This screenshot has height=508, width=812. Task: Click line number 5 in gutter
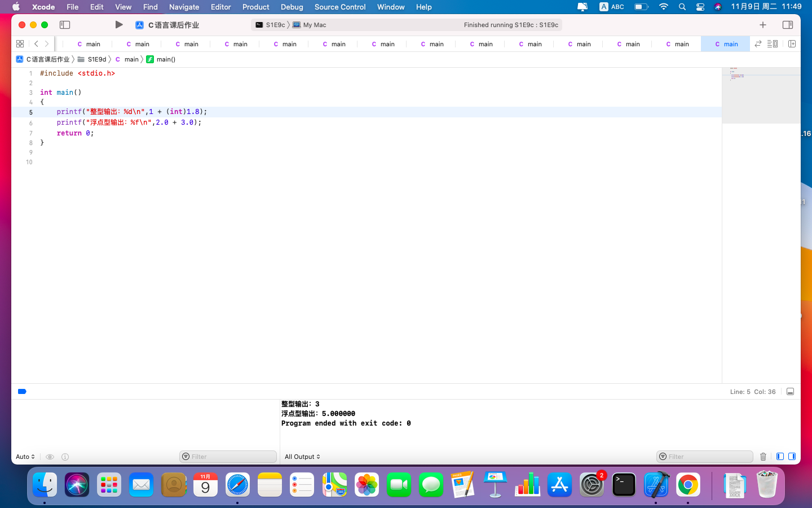coord(31,112)
